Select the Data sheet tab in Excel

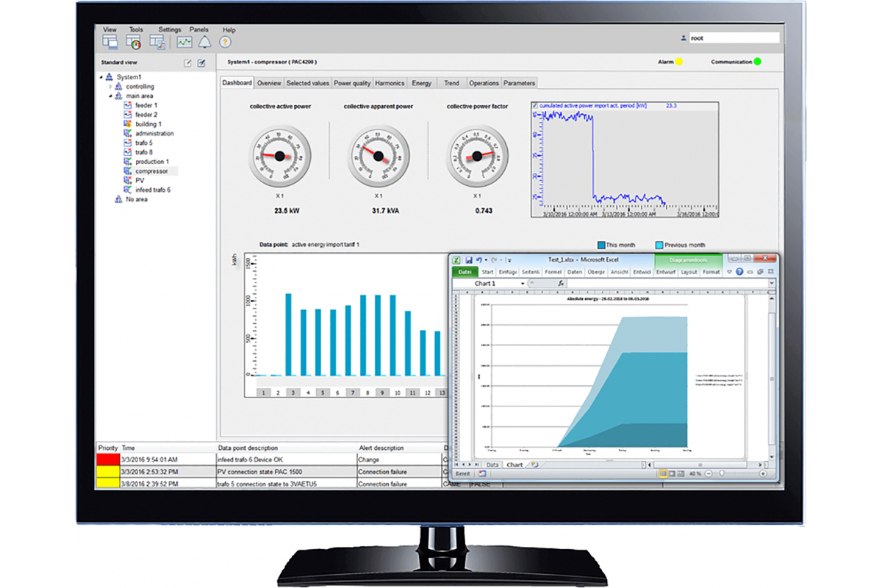pos(492,465)
